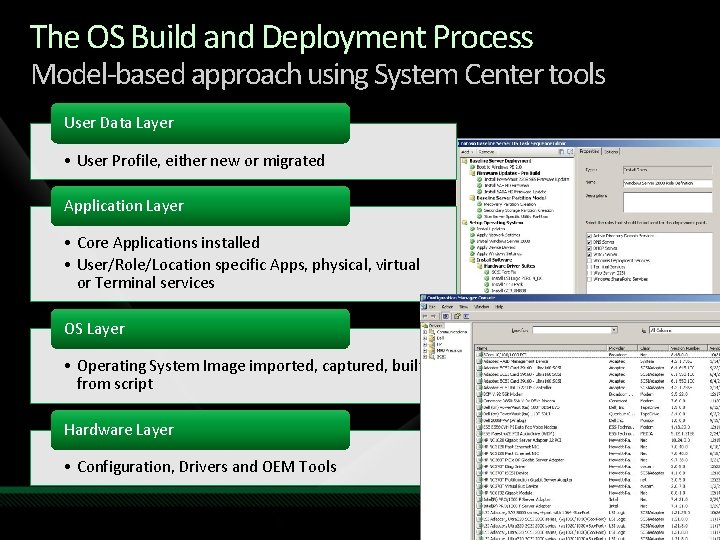Screen dimensions: 720x540
Task: Click the empty Description text box
Action: click(667, 202)
